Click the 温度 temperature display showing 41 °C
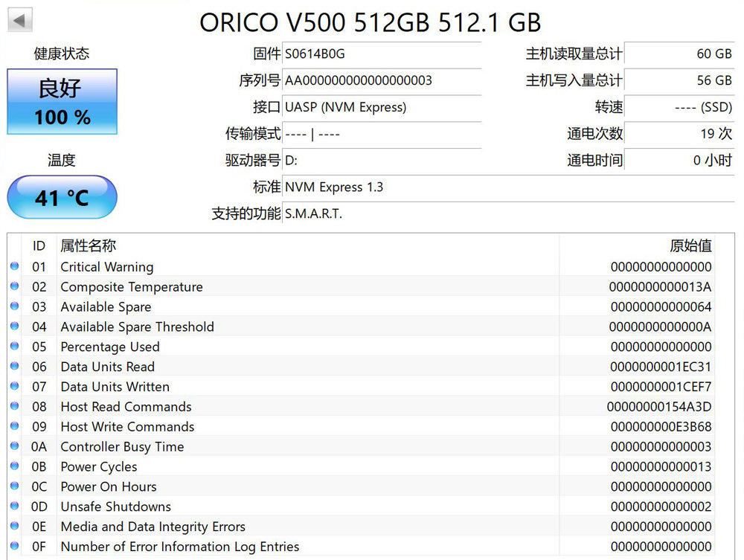Screen dimensions: 744x560 click(62, 197)
